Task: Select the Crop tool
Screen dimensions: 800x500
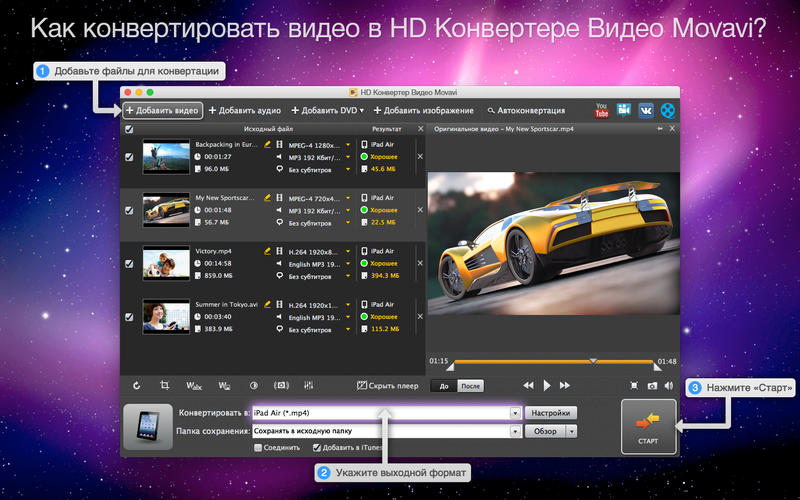Action: [164, 385]
